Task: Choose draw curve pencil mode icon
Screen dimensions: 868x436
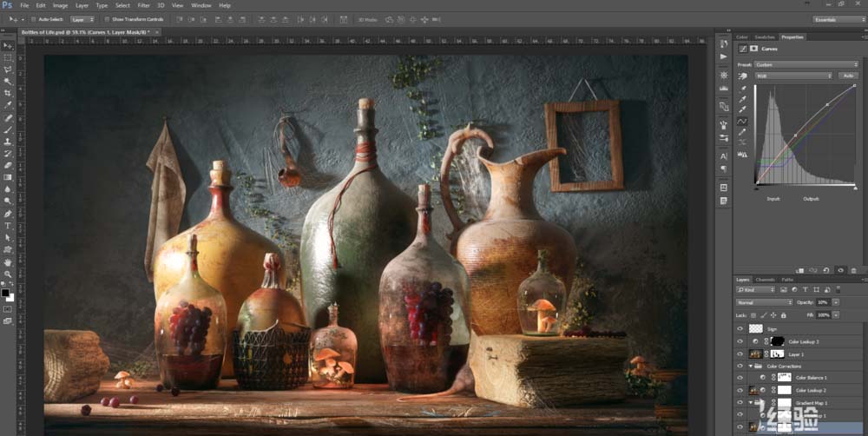Action: 743,132
